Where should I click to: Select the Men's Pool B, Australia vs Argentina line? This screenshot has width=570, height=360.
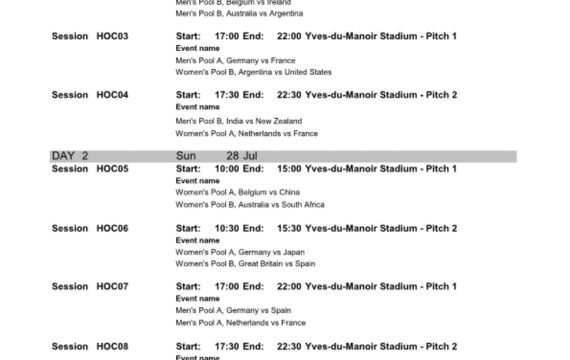pos(239,13)
